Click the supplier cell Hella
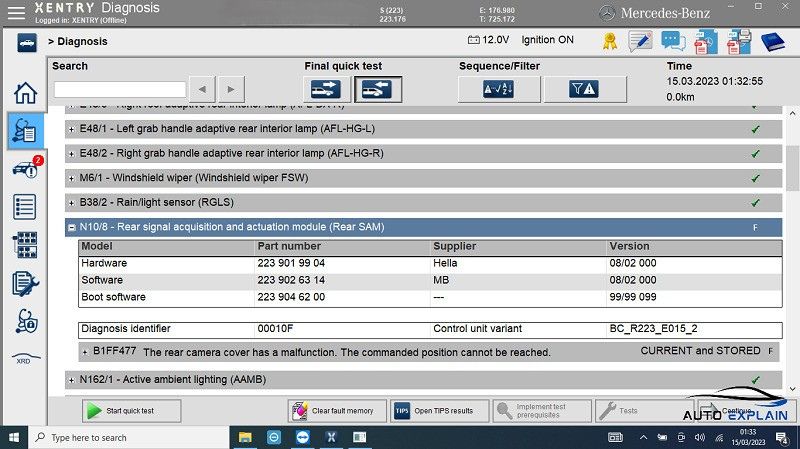This screenshot has height=449, width=800. point(445,263)
